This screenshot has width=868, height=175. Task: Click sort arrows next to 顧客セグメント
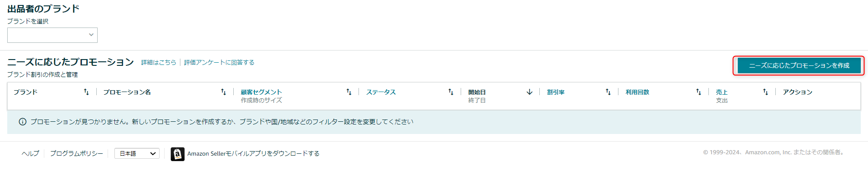pyautogui.click(x=349, y=92)
